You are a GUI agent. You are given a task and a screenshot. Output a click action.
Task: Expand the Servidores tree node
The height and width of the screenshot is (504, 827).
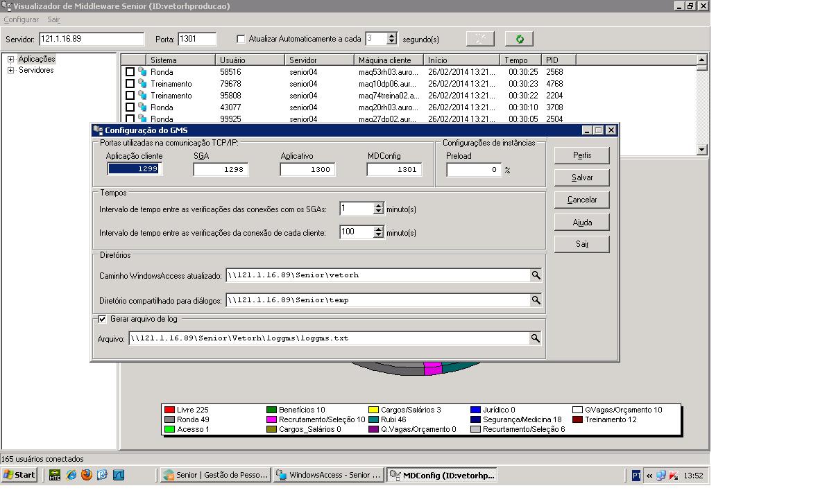10,71
